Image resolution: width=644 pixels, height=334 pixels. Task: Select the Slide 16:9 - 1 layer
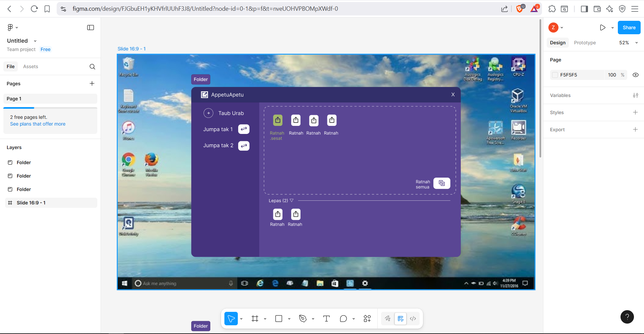click(x=31, y=203)
